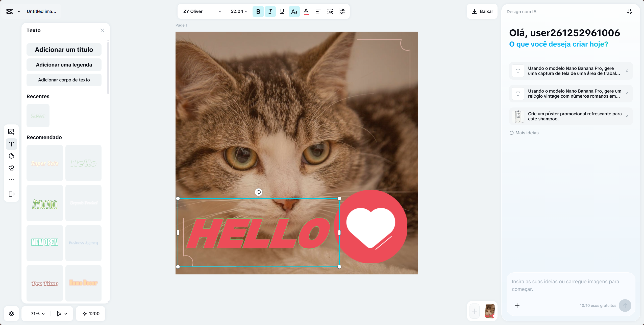
Task: Select the Images tool in the left sidebar
Action: coord(11,131)
